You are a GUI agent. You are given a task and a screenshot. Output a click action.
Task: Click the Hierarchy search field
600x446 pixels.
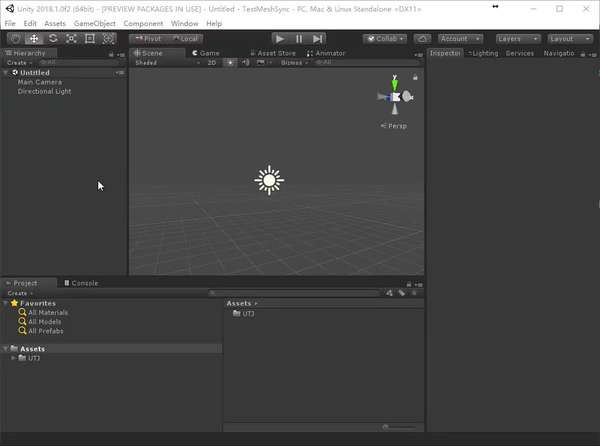tap(82, 62)
